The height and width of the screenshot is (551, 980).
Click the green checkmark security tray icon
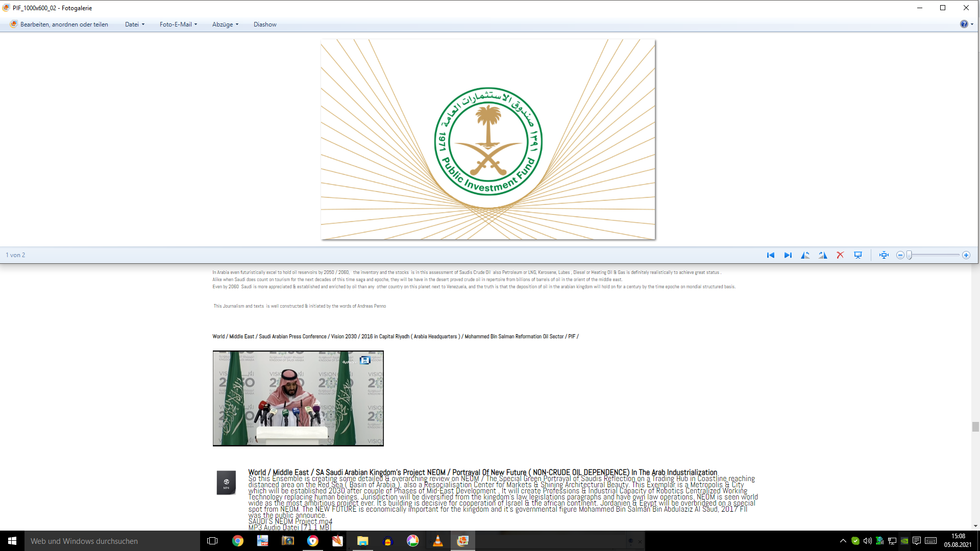tap(855, 541)
